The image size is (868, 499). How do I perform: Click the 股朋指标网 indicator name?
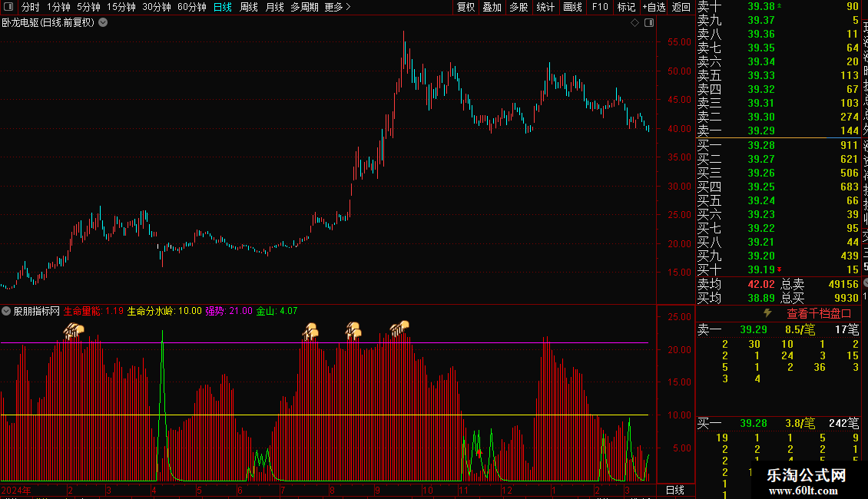click(x=37, y=311)
